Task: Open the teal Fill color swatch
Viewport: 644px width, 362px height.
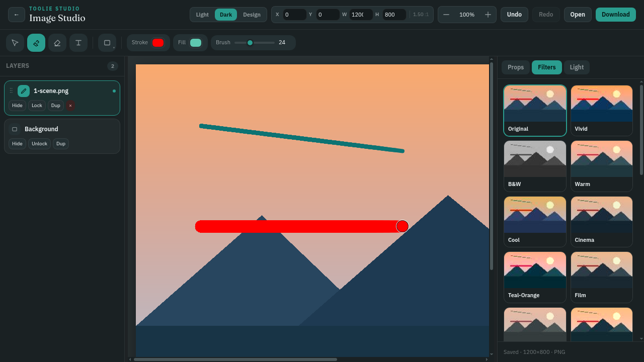Action: [x=196, y=43]
